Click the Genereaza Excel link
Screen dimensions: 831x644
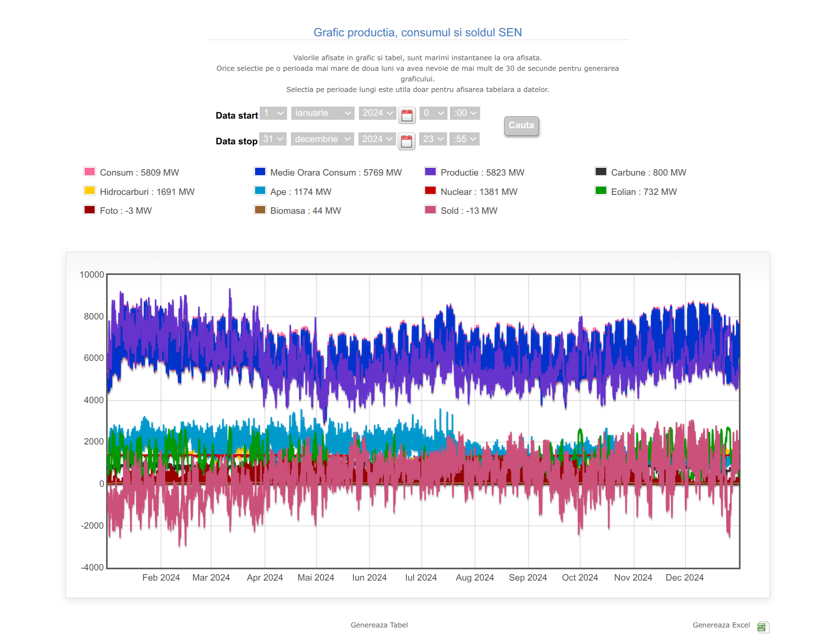[x=721, y=625]
